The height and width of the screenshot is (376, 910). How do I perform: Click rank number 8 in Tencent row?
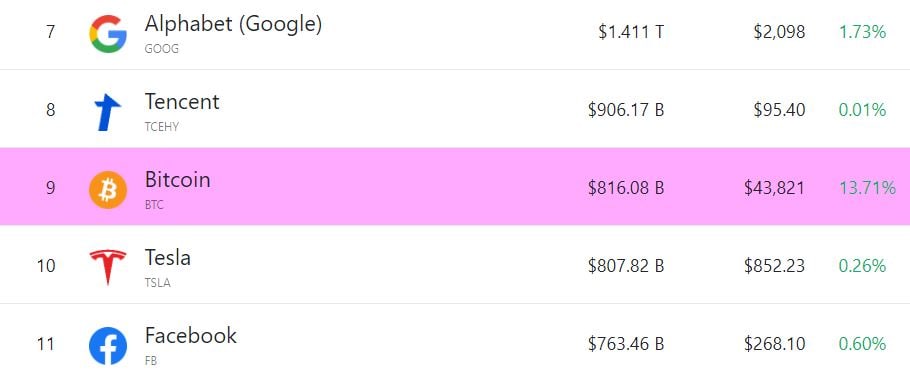click(x=50, y=110)
